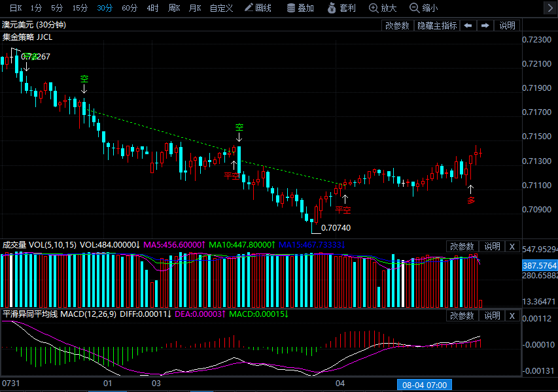Zoom in with the 放大 icon
The image size is (558, 392).
point(383,8)
